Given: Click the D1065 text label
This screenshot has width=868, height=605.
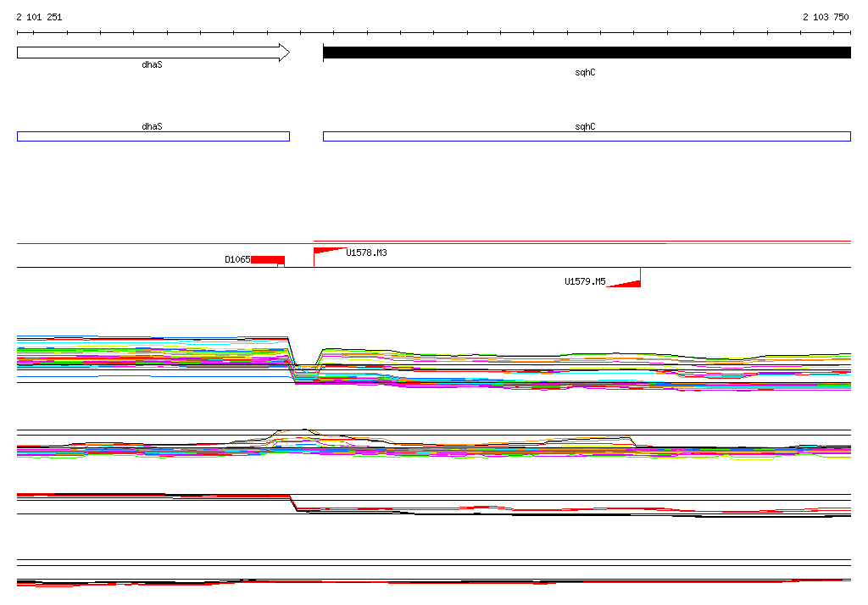Looking at the screenshot, I should pyautogui.click(x=237, y=259).
